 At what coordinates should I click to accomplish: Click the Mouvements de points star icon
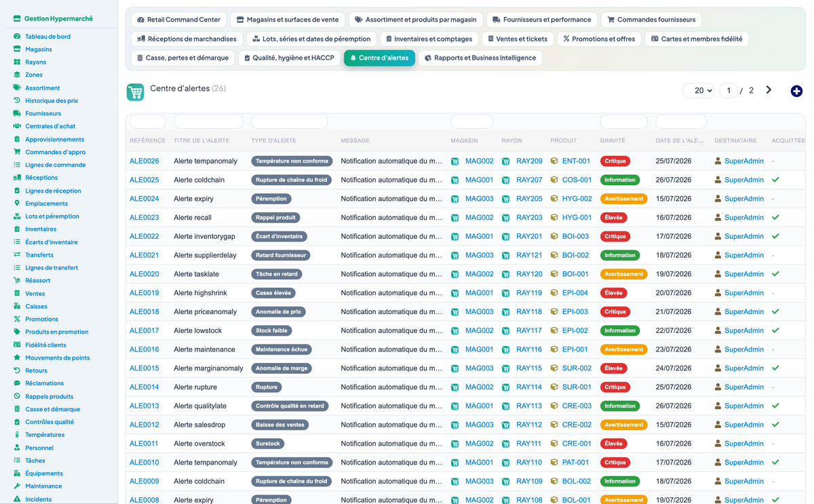[17, 357]
